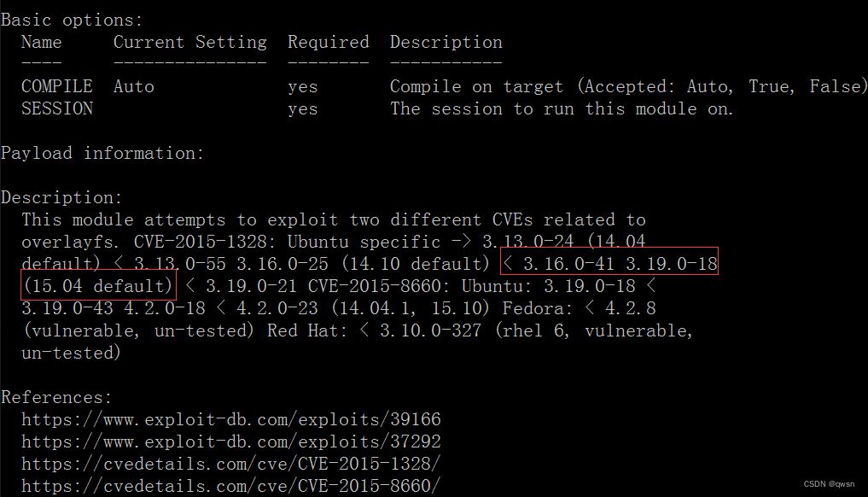This screenshot has width=868, height=497.
Task: Open the CVE-2015-8660 cvedetails link
Action: pyautogui.click(x=230, y=486)
